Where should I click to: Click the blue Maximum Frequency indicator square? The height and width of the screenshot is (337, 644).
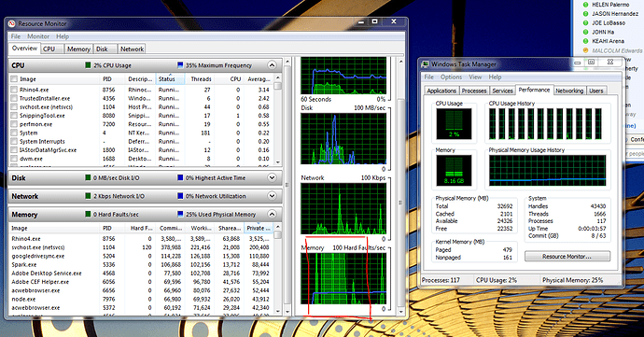click(x=180, y=65)
